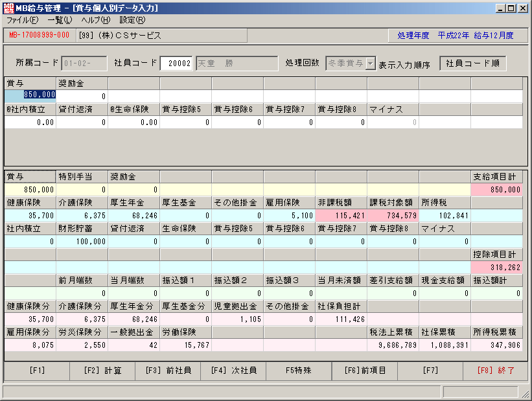532x401 pixels.
Task: Go to next employee with [F4] 次社員
Action: [233, 371]
